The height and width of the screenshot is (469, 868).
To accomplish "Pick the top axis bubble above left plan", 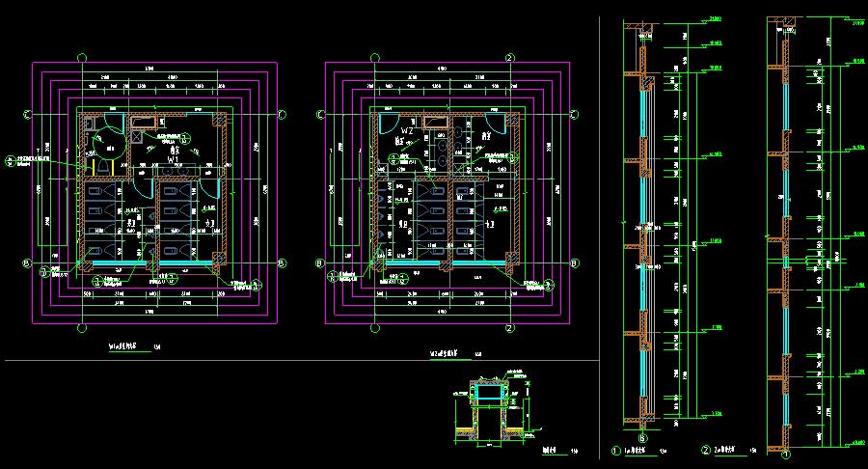I will click(x=83, y=58).
